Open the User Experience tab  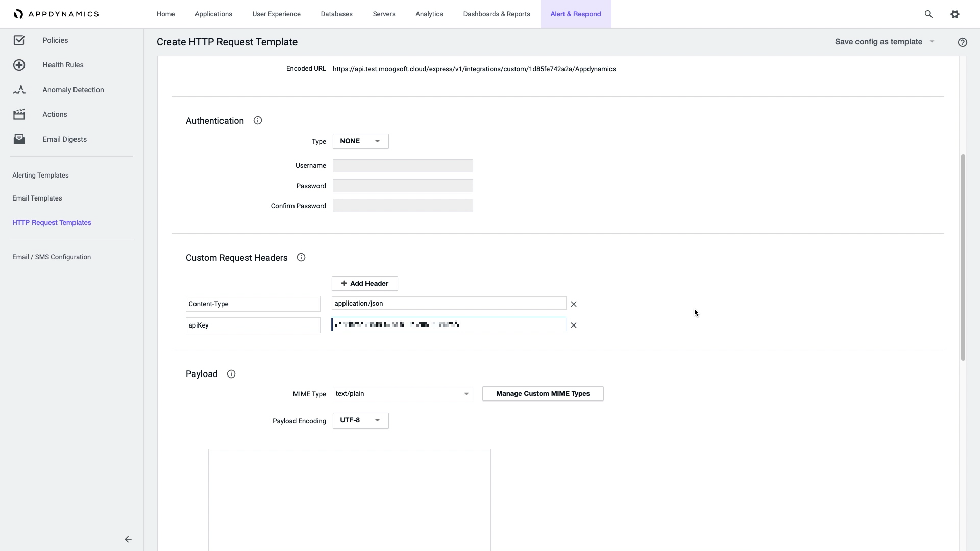pos(276,14)
